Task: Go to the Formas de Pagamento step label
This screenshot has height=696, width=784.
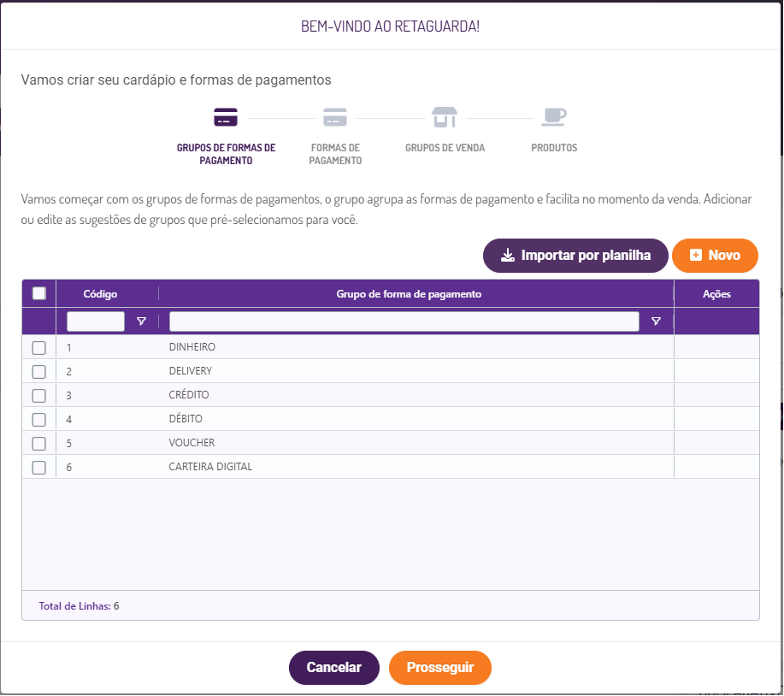Action: coord(335,154)
